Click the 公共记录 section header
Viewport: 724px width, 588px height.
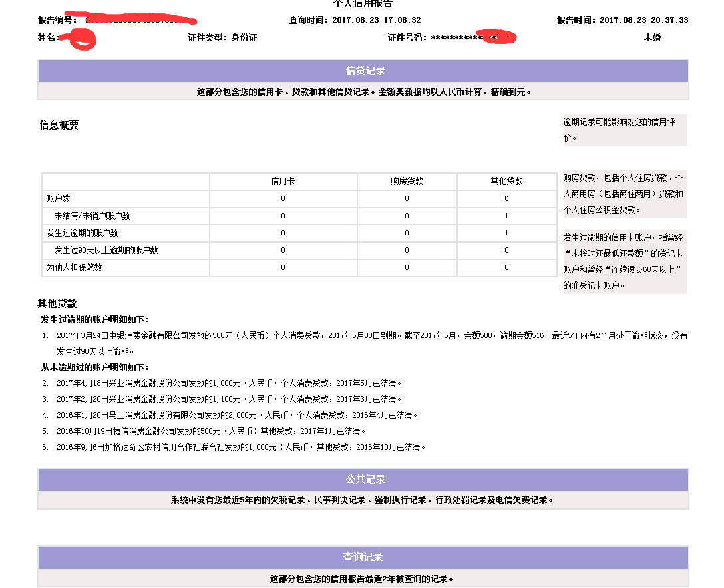(x=363, y=479)
